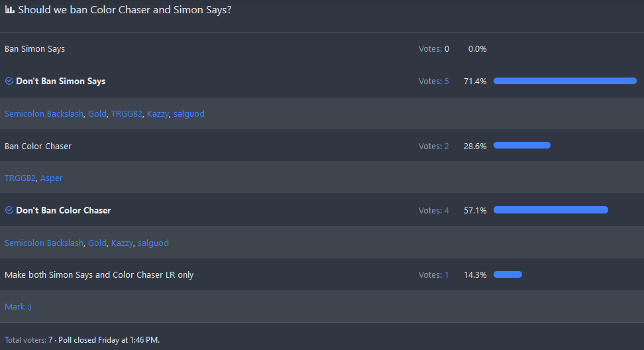644x350 pixels.
Task: Select the Ban Simon Says option text
Action: tap(34, 49)
